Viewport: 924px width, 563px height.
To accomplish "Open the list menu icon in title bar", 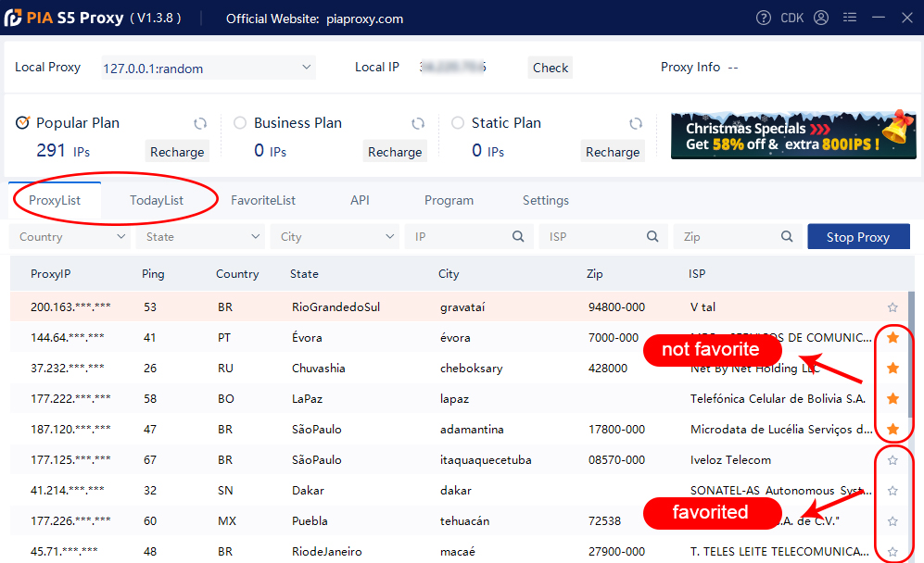I will click(849, 18).
